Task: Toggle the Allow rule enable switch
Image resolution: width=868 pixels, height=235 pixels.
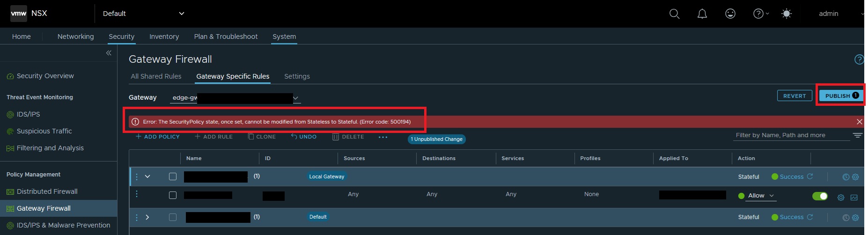Action: coord(820,196)
